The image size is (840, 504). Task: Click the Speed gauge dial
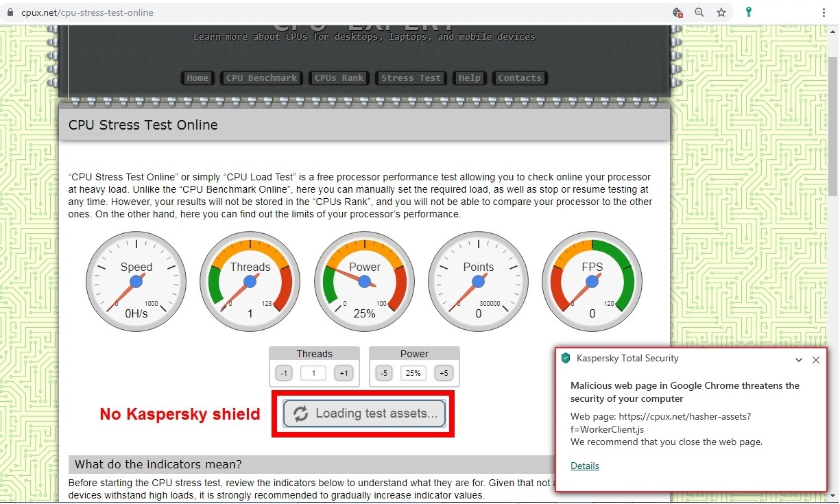(136, 282)
